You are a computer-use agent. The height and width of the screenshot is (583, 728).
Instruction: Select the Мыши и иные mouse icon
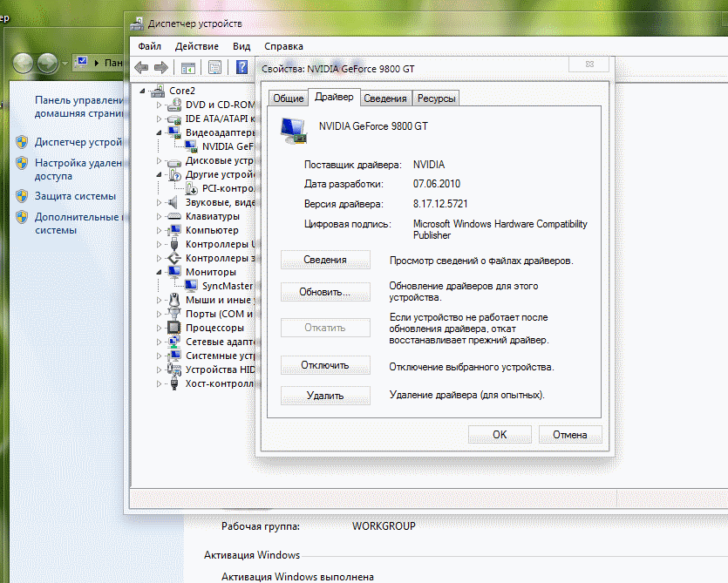174,300
